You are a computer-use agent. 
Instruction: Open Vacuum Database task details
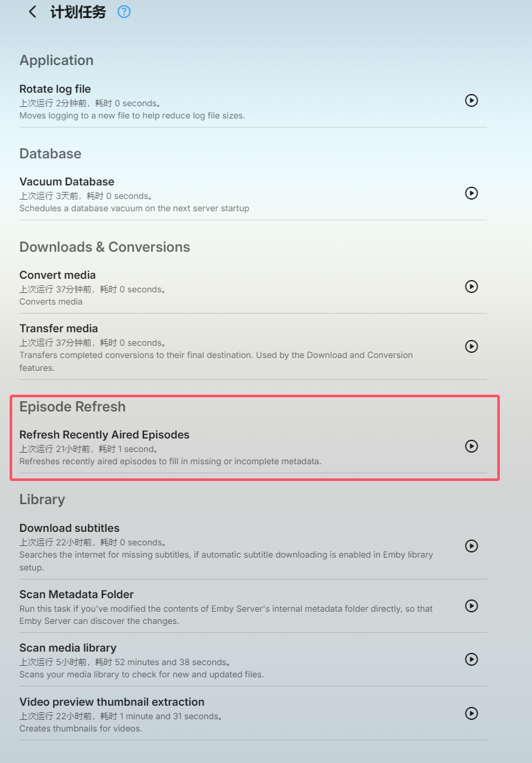click(x=67, y=182)
